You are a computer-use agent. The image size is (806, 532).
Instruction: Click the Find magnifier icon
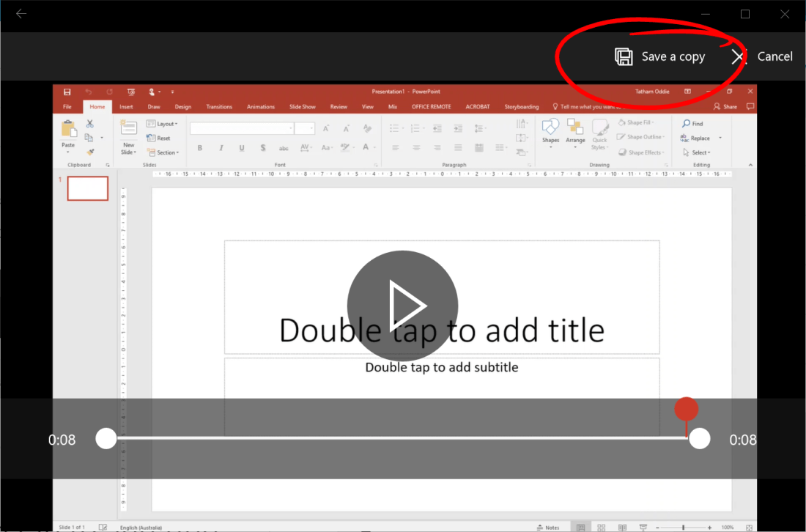click(687, 124)
